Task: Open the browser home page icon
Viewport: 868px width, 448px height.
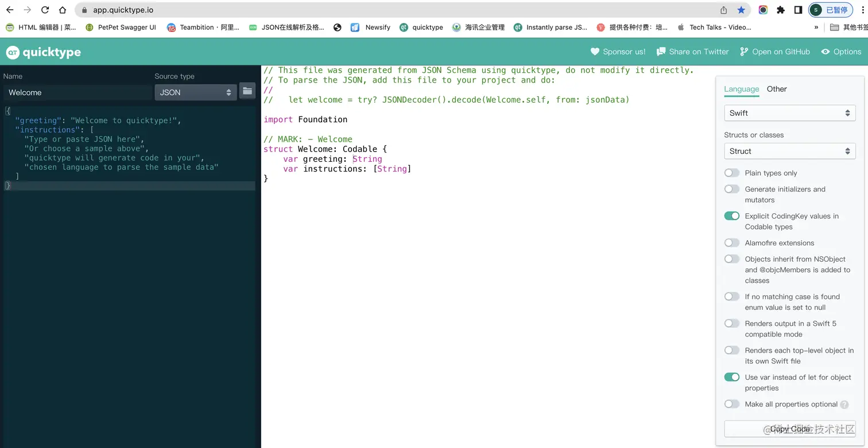Action: coord(63,10)
